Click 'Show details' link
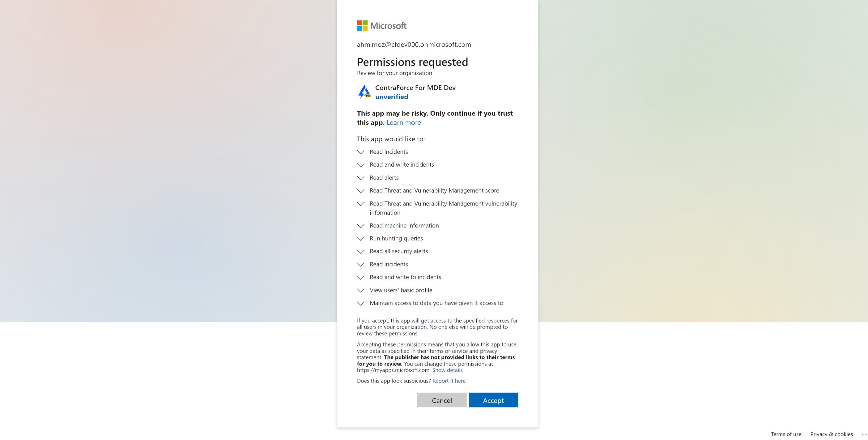Image resolution: width=868 pixels, height=440 pixels. pyautogui.click(x=447, y=370)
